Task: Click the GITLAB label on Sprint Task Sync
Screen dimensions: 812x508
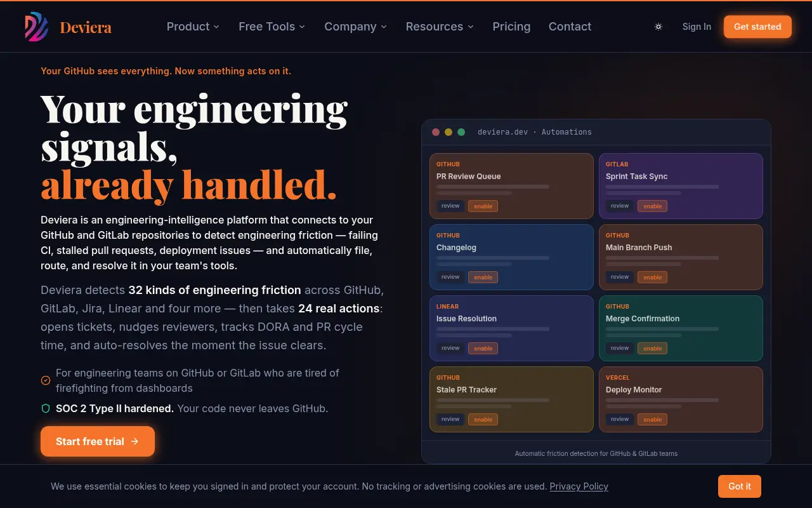Action: (x=617, y=164)
